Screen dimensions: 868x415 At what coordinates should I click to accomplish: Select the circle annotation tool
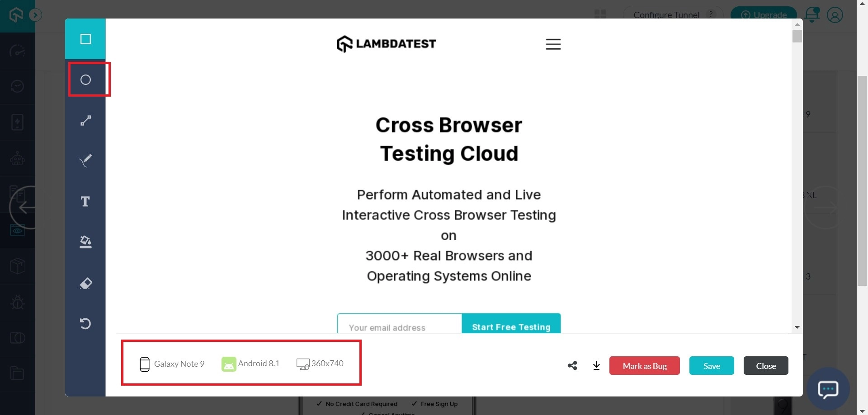85,80
